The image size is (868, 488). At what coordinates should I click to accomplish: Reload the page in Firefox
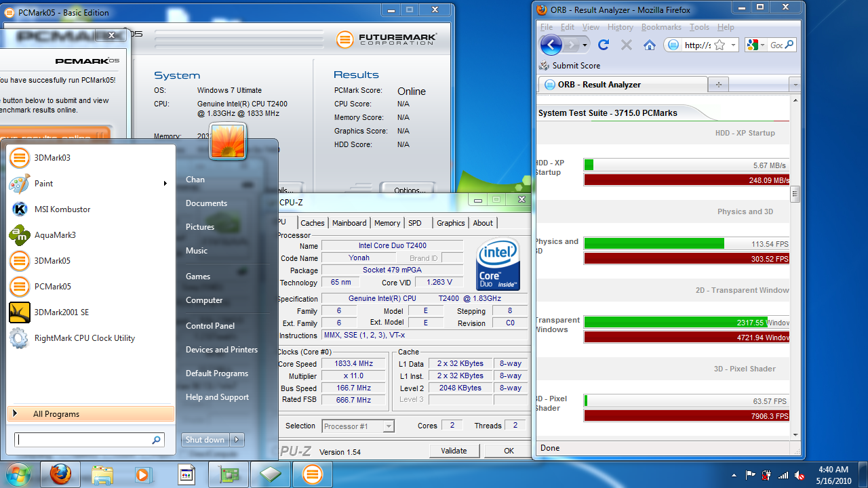pos(604,45)
